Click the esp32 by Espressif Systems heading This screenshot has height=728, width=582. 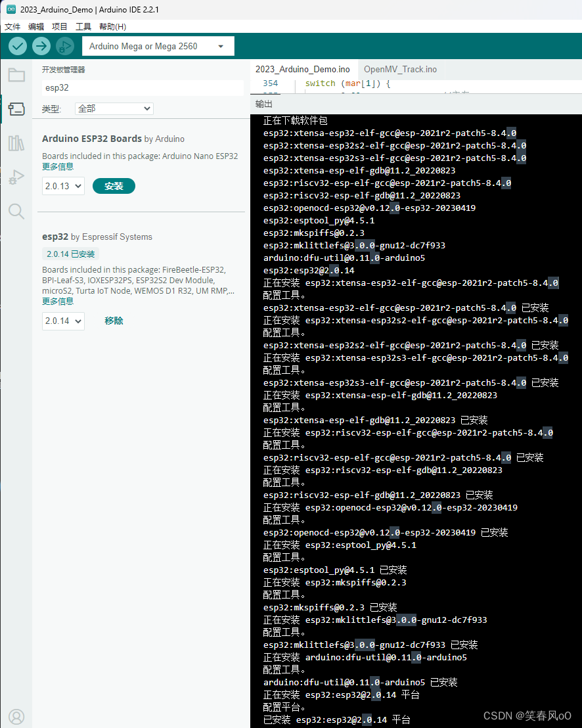(x=97, y=237)
